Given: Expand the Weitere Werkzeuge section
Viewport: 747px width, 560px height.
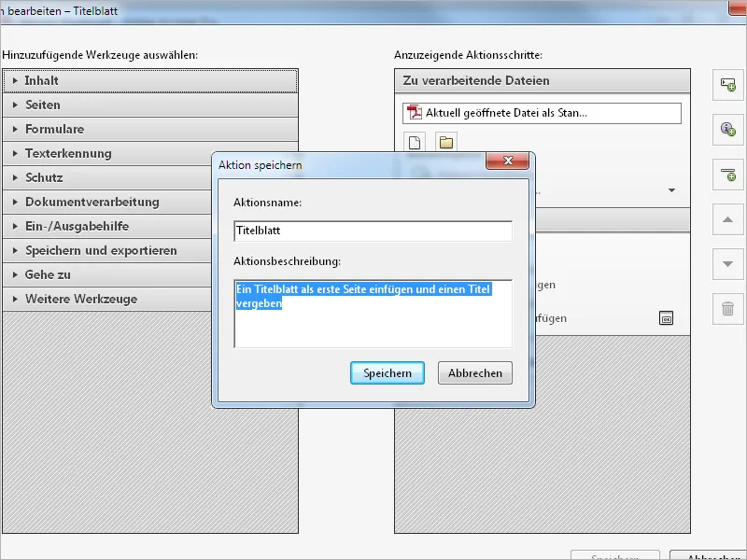Looking at the screenshot, I should [x=107, y=299].
